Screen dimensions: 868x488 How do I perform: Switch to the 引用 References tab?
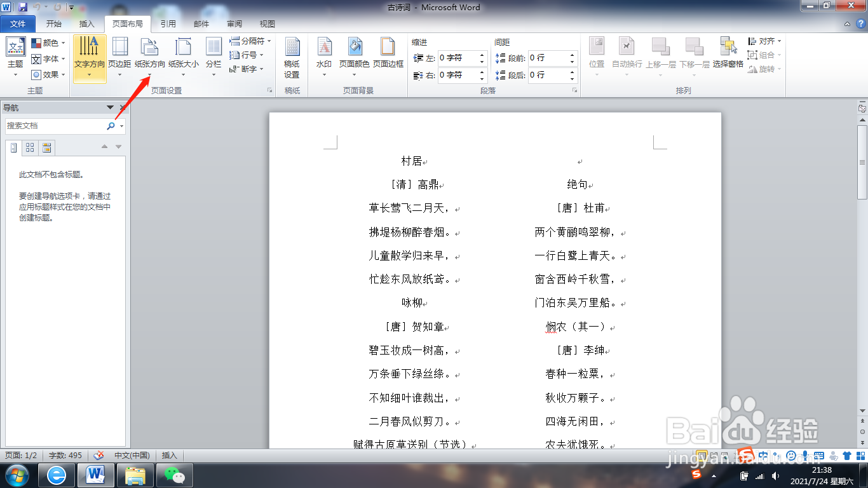point(168,24)
